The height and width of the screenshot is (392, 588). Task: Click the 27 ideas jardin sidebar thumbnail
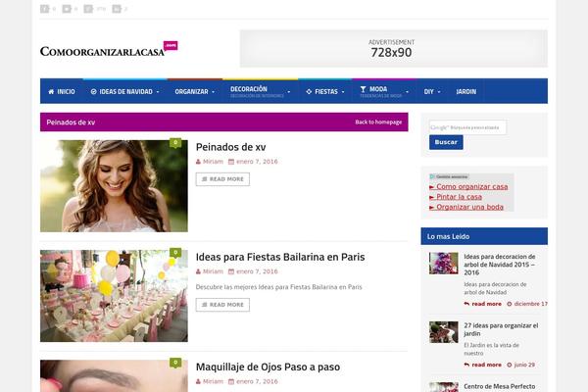click(x=444, y=332)
